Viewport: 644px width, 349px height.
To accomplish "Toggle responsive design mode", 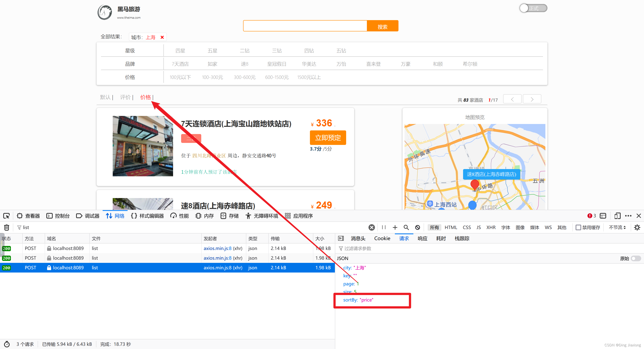I will tap(617, 216).
